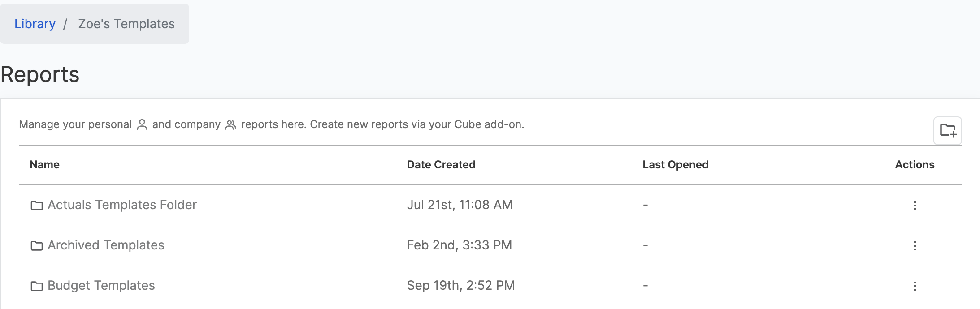Open actions menu for Actuals Templates Folder
The width and height of the screenshot is (980, 309).
click(x=915, y=206)
